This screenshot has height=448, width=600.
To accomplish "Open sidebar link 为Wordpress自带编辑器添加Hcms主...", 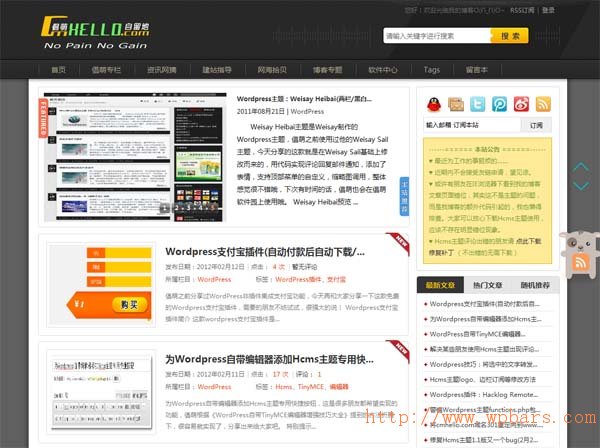I will 485,319.
